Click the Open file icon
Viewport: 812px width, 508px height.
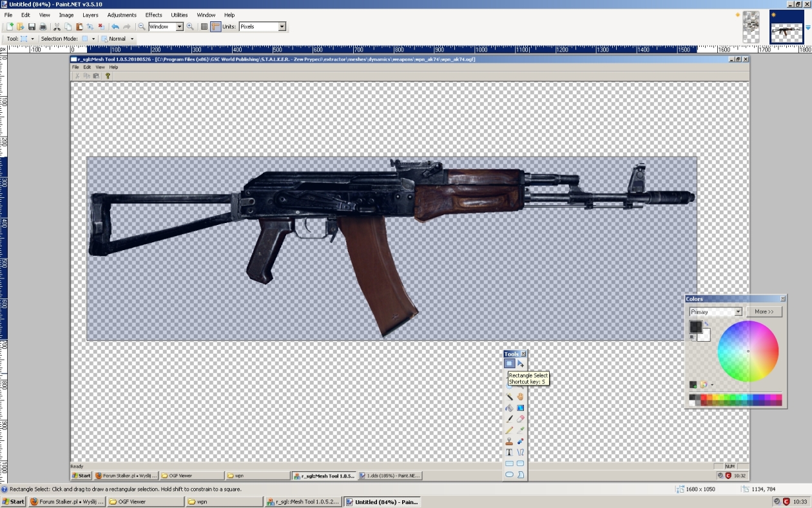coord(21,26)
